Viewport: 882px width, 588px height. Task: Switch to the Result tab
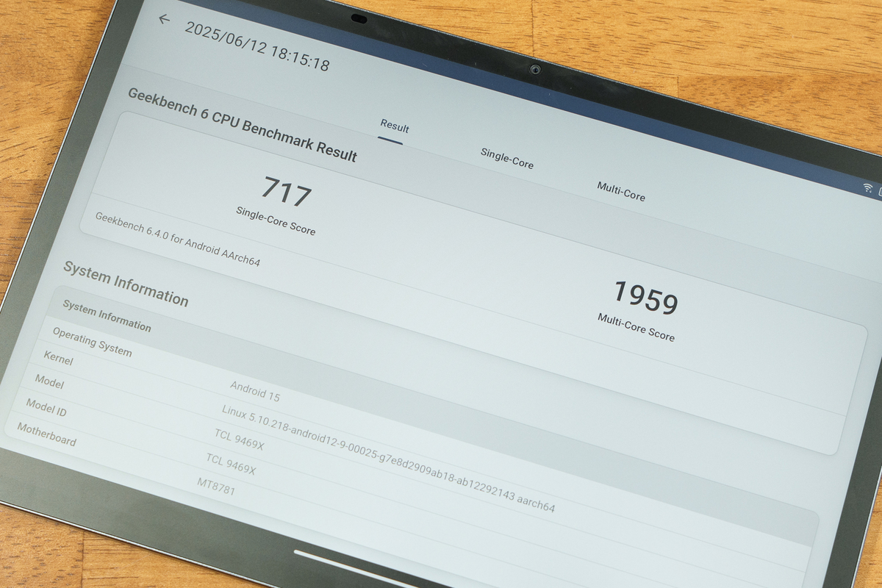click(394, 127)
